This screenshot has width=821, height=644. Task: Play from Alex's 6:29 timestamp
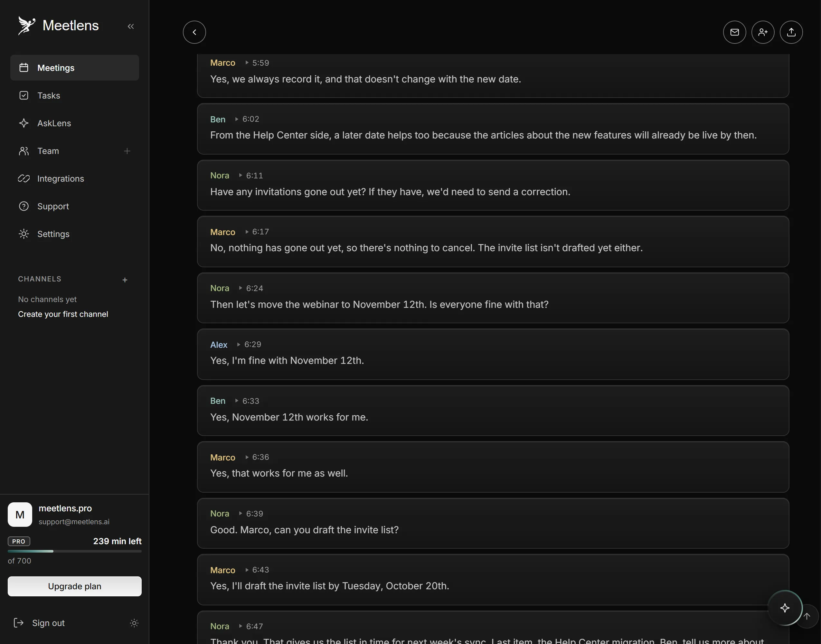pyautogui.click(x=249, y=344)
